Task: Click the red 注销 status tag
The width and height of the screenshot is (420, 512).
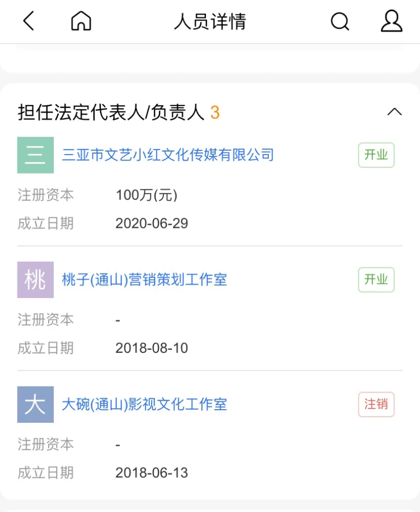Action: click(x=376, y=404)
